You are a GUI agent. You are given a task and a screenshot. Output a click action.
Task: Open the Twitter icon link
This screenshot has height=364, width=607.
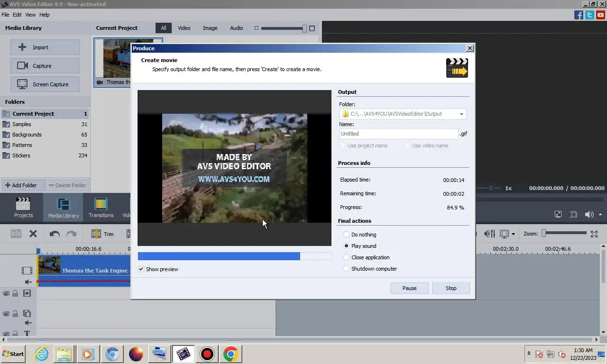click(589, 15)
